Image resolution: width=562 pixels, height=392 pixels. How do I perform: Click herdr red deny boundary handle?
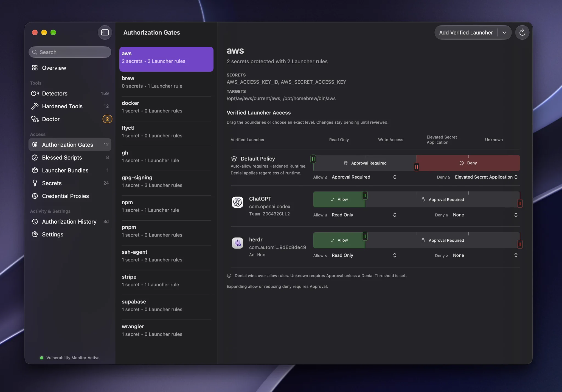tap(520, 244)
